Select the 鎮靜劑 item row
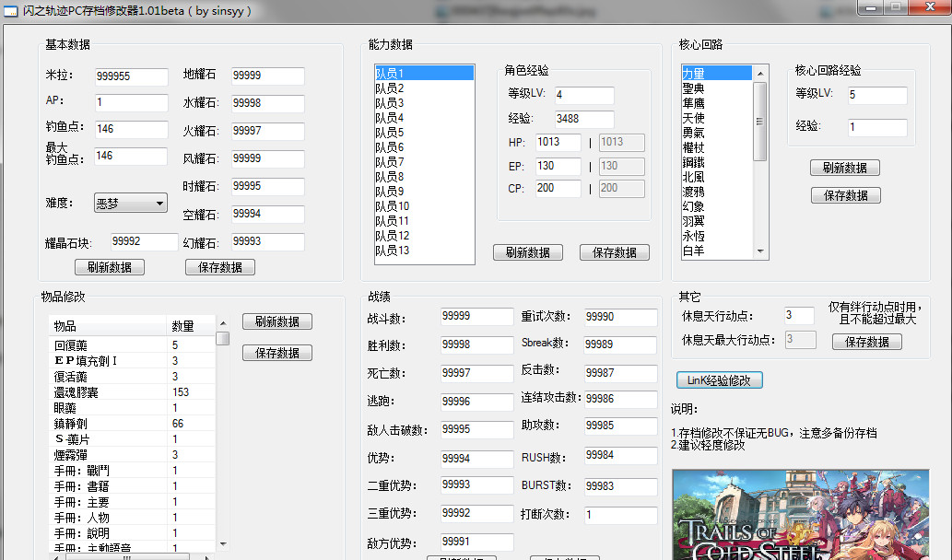This screenshot has width=952, height=560. click(132, 424)
